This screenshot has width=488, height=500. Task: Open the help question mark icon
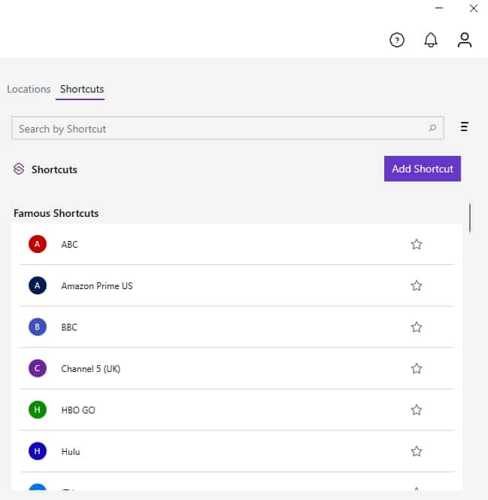click(397, 40)
